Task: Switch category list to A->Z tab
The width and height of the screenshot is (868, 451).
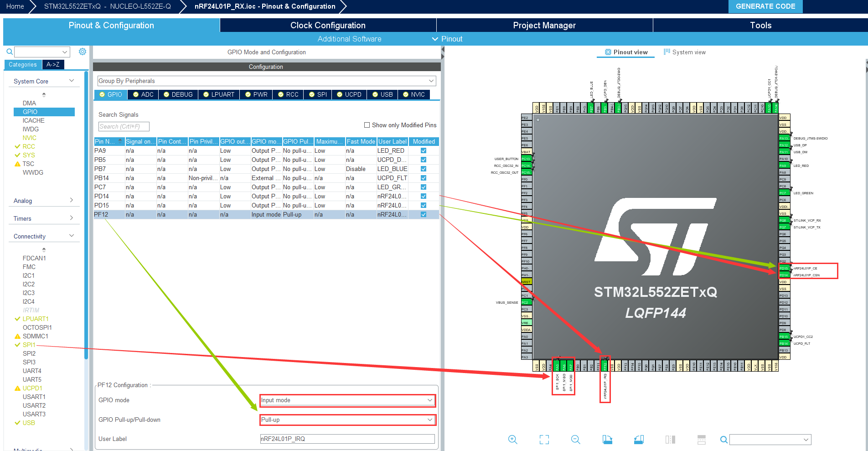Action: click(53, 65)
